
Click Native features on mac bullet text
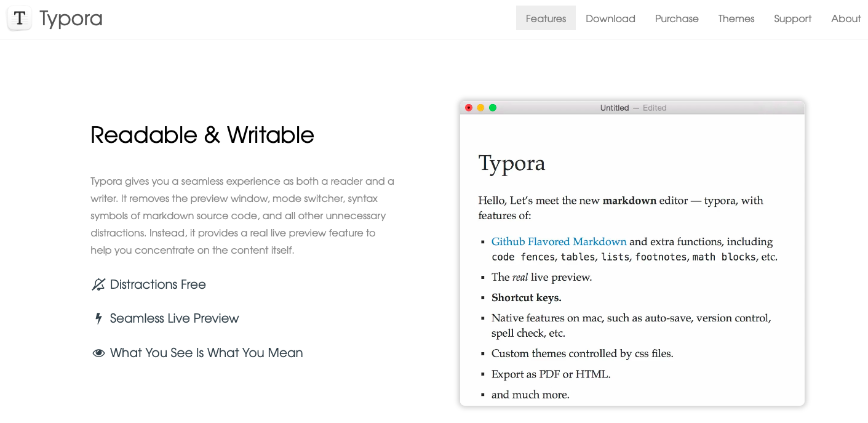click(631, 326)
